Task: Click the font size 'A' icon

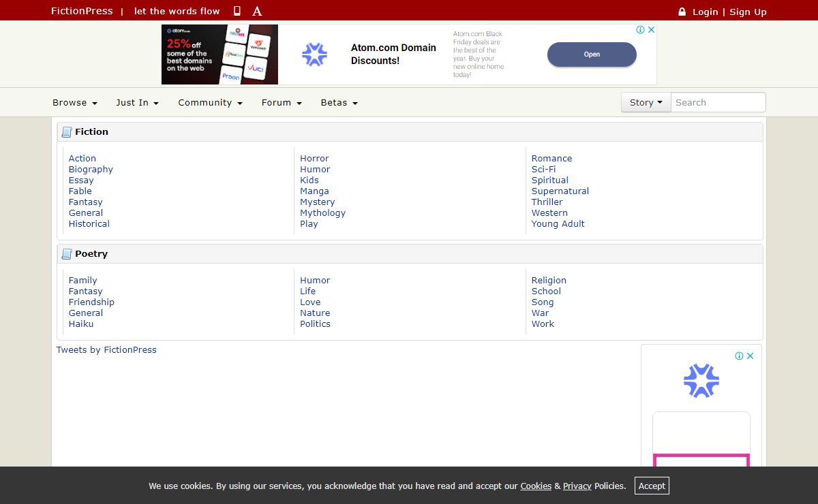Action: tap(257, 11)
